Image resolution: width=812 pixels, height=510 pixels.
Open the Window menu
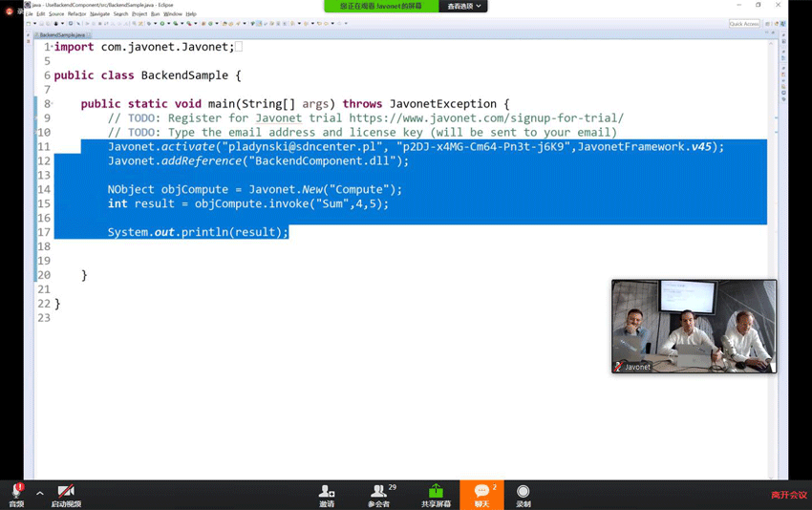(x=173, y=14)
